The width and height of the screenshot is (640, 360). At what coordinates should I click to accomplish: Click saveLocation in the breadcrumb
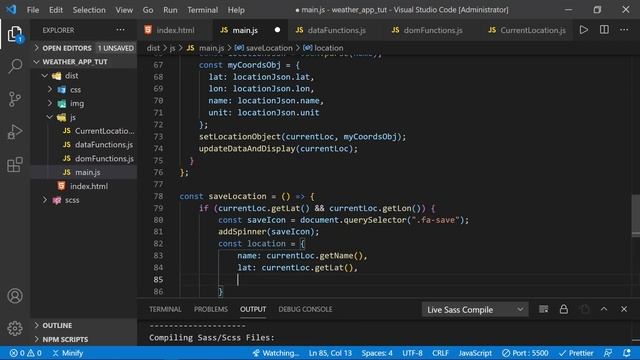pos(264,48)
